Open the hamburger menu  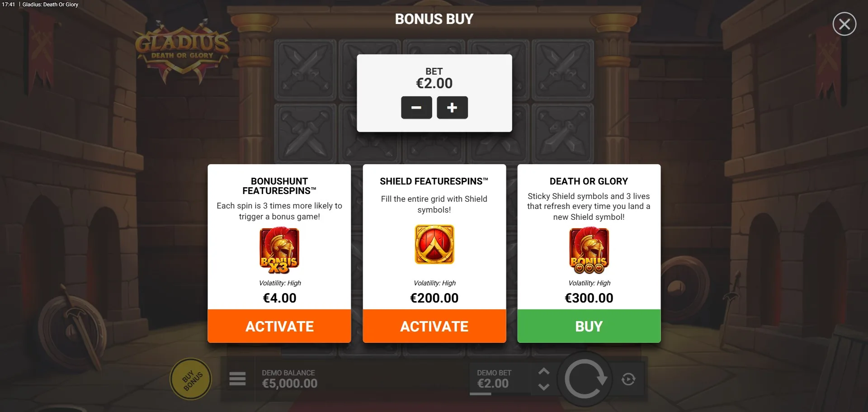click(237, 379)
